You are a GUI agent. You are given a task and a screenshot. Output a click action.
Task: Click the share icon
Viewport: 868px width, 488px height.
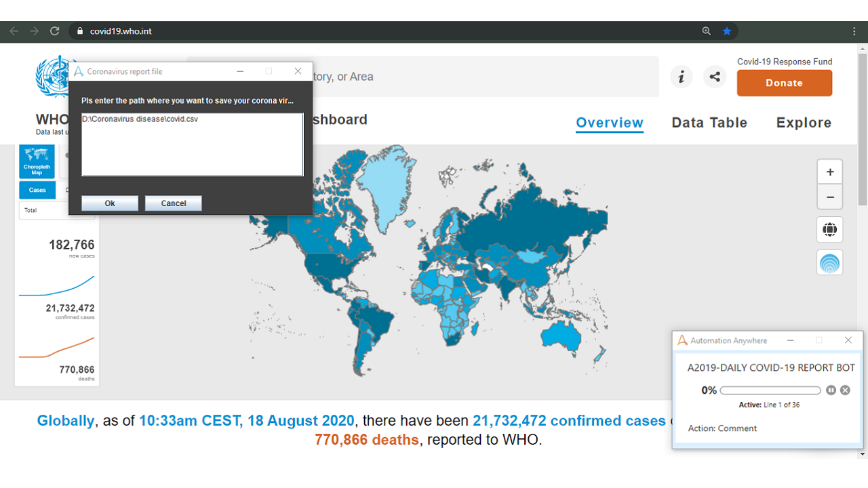715,77
